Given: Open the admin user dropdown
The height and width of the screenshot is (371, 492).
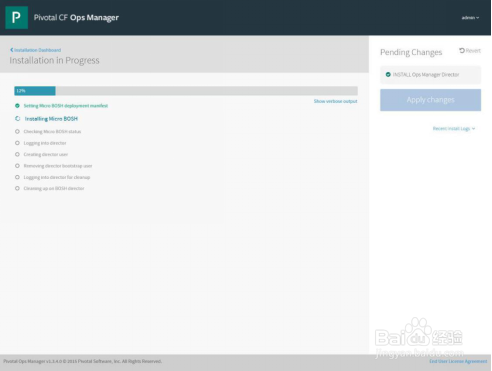Looking at the screenshot, I should click(x=470, y=18).
